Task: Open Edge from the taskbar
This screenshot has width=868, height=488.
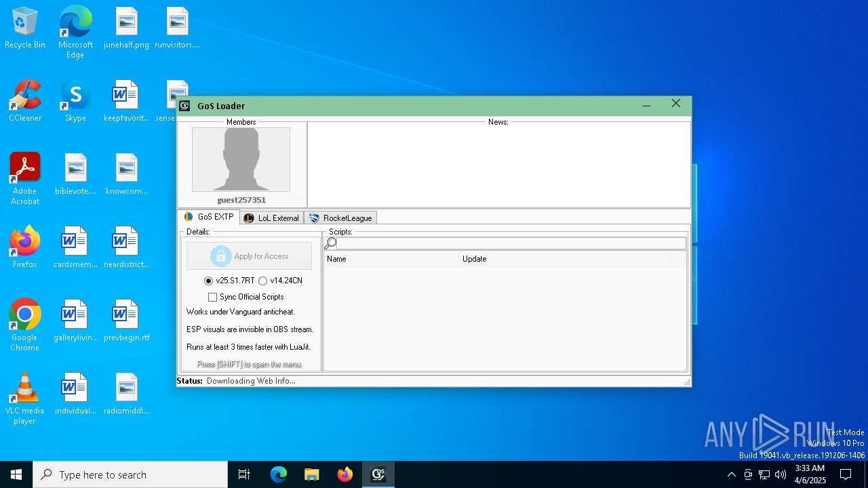Action: [279, 474]
